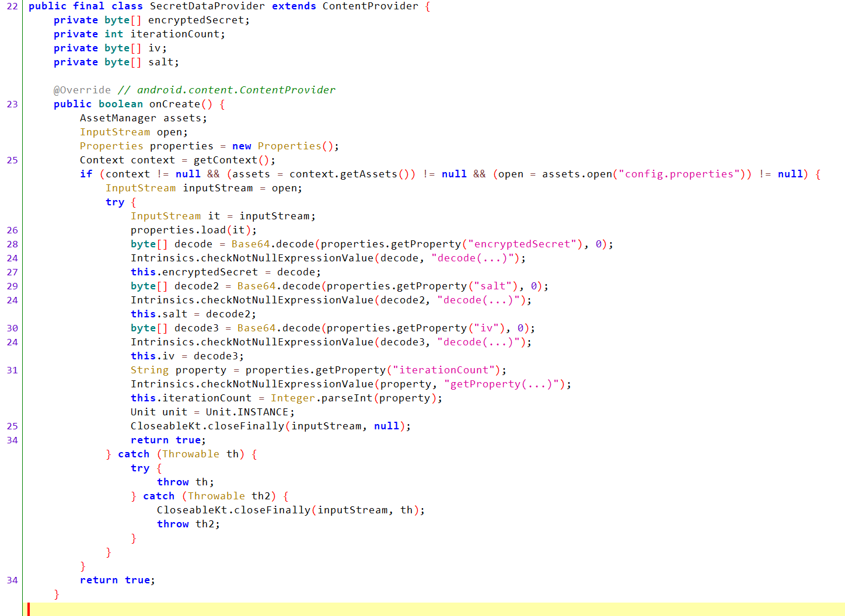Click line number 23 beside onCreate
Screen dimensions: 845x616
coord(12,104)
